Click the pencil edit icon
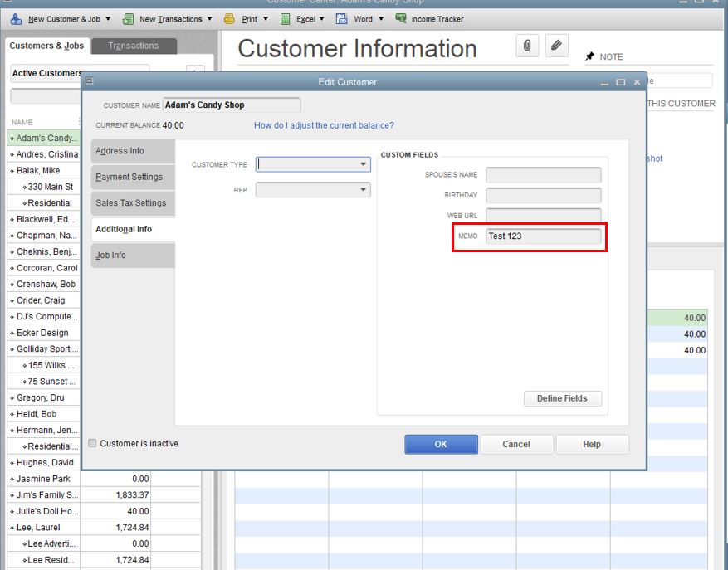 (x=556, y=46)
